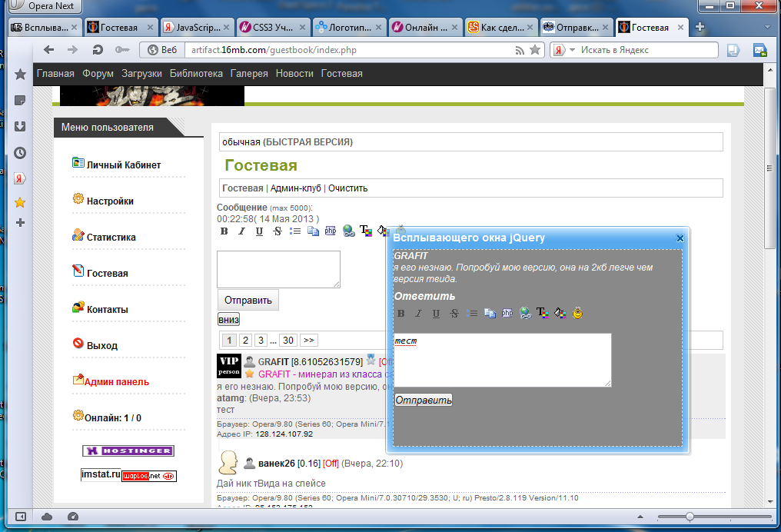Apply underline in popup reply toolbar
781x532 pixels.
coord(436,314)
